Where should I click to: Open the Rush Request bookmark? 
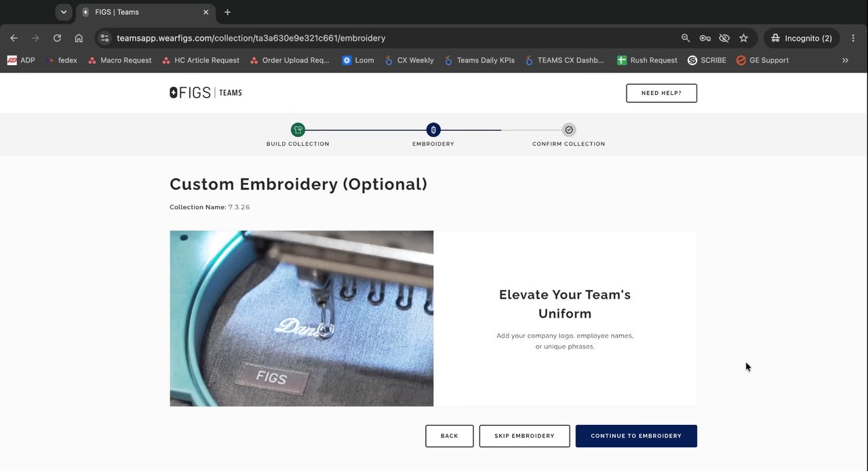click(647, 60)
